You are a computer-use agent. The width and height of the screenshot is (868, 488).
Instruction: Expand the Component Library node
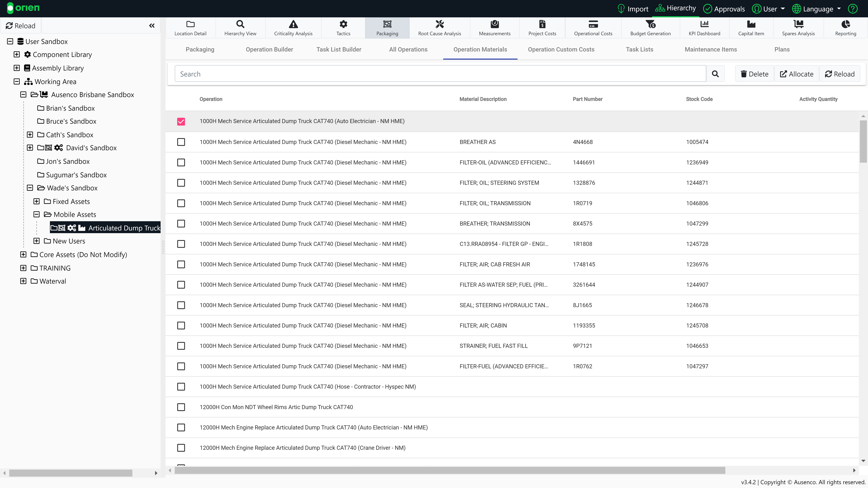pos(17,54)
